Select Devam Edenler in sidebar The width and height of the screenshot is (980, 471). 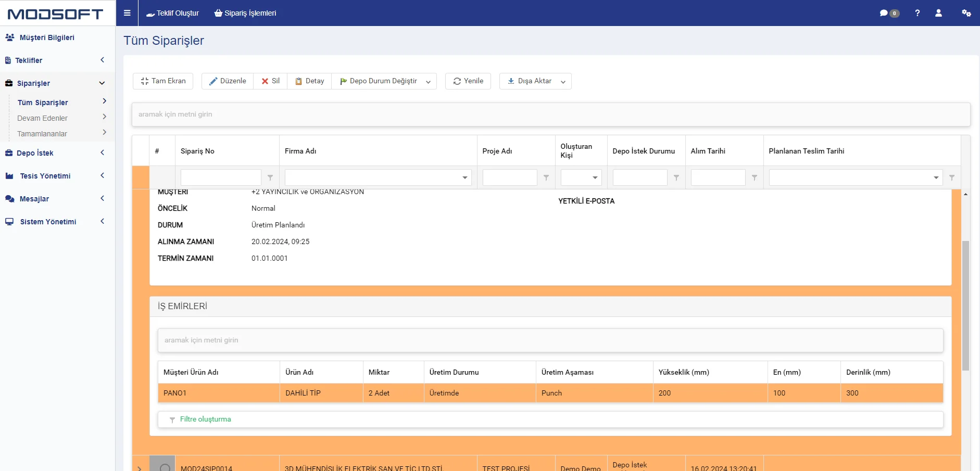pos(42,118)
